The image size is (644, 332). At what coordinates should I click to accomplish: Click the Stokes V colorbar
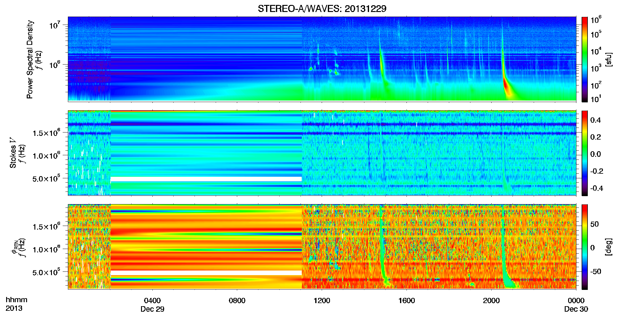click(x=585, y=153)
